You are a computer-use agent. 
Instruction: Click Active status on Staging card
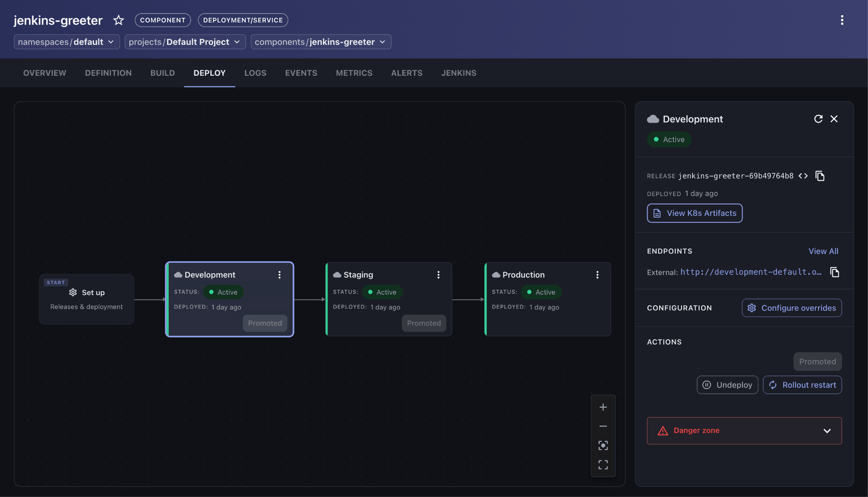(382, 292)
